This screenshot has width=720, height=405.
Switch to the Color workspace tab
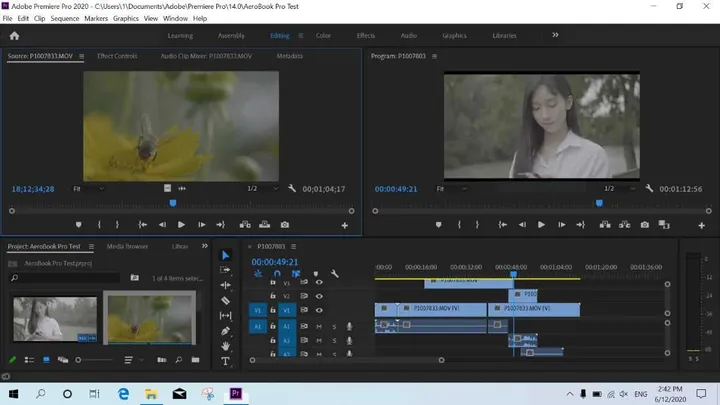(x=323, y=36)
